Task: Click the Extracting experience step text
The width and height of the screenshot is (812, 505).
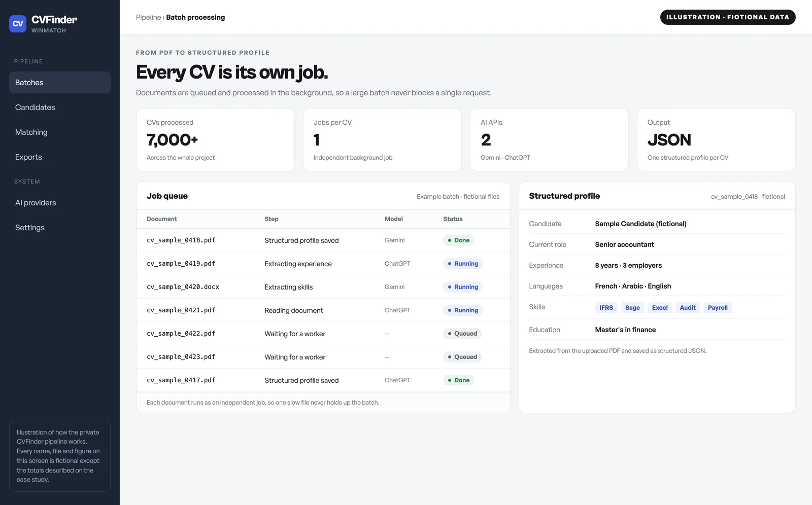Action: pos(298,264)
